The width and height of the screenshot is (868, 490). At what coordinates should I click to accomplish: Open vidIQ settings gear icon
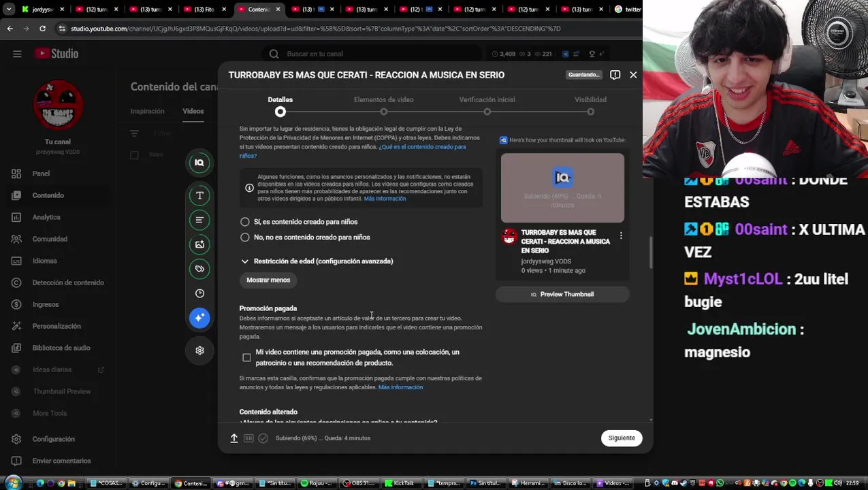[x=199, y=350]
